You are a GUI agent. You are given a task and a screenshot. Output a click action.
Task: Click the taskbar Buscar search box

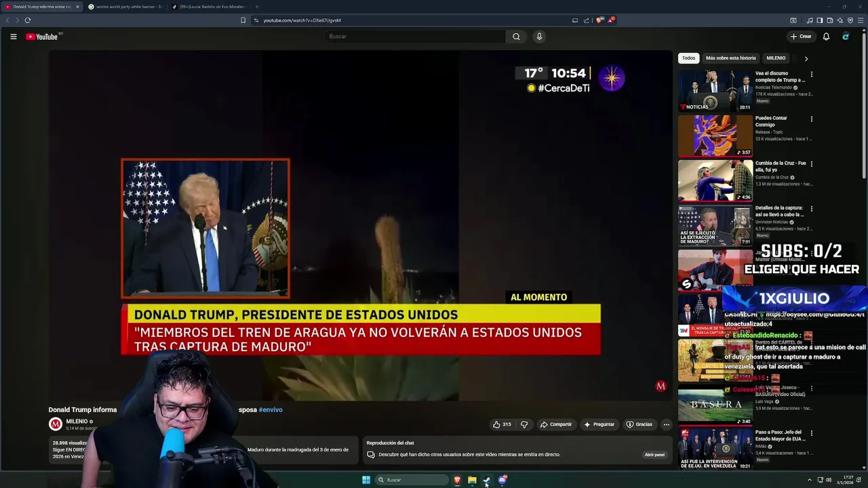(412, 480)
